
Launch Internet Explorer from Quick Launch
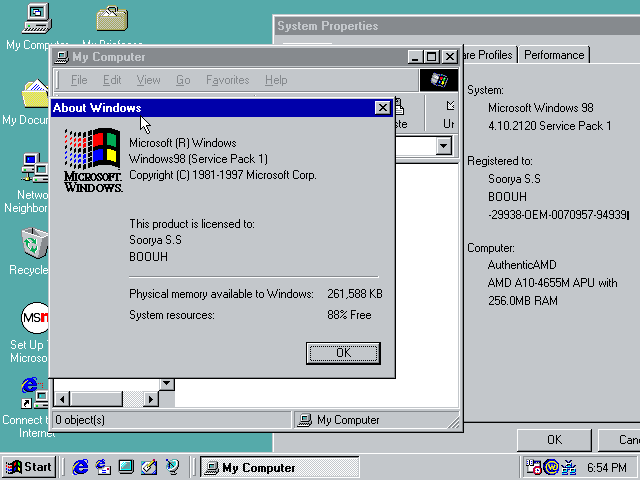tap(80, 467)
